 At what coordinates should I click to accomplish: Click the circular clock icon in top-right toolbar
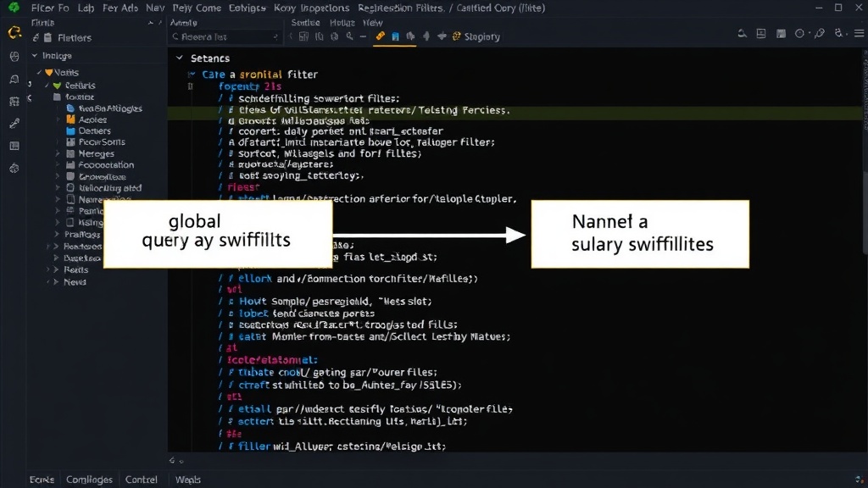click(799, 34)
